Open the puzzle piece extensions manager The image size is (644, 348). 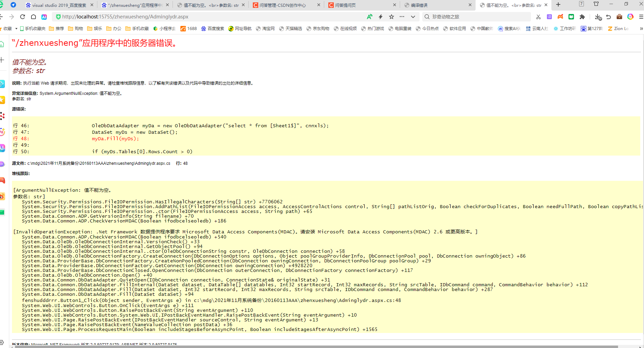pyautogui.click(x=582, y=17)
